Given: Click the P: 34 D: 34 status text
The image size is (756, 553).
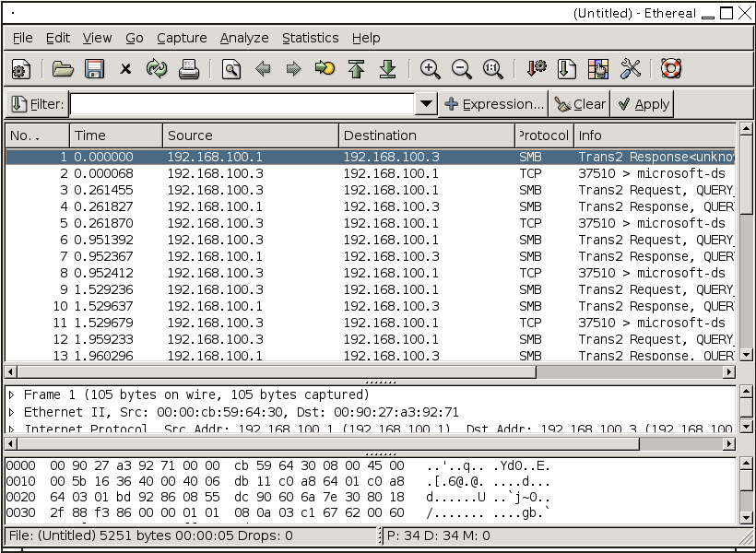Looking at the screenshot, I should tap(438, 535).
